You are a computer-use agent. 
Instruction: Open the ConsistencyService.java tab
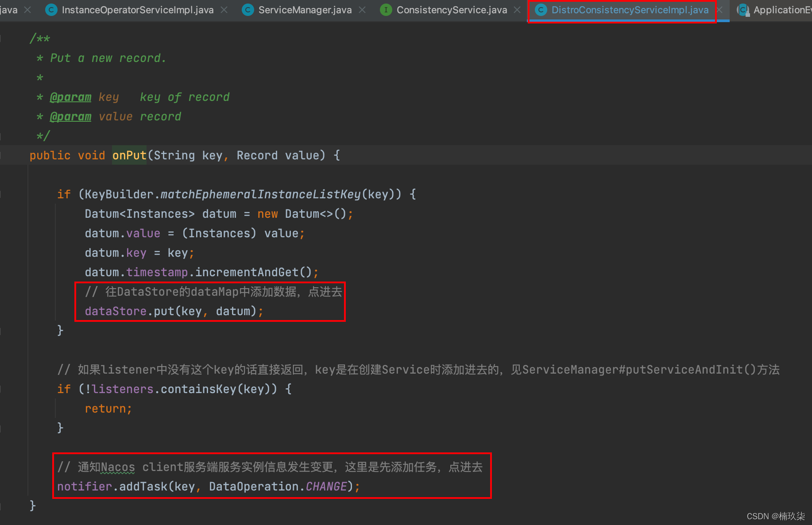(452, 10)
